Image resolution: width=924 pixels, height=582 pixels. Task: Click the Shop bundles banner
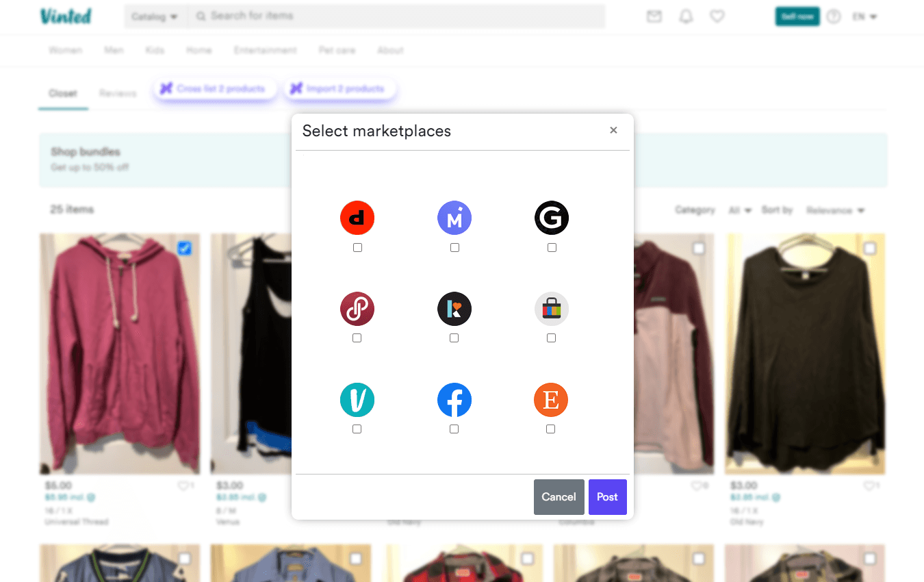pyautogui.click(x=463, y=160)
